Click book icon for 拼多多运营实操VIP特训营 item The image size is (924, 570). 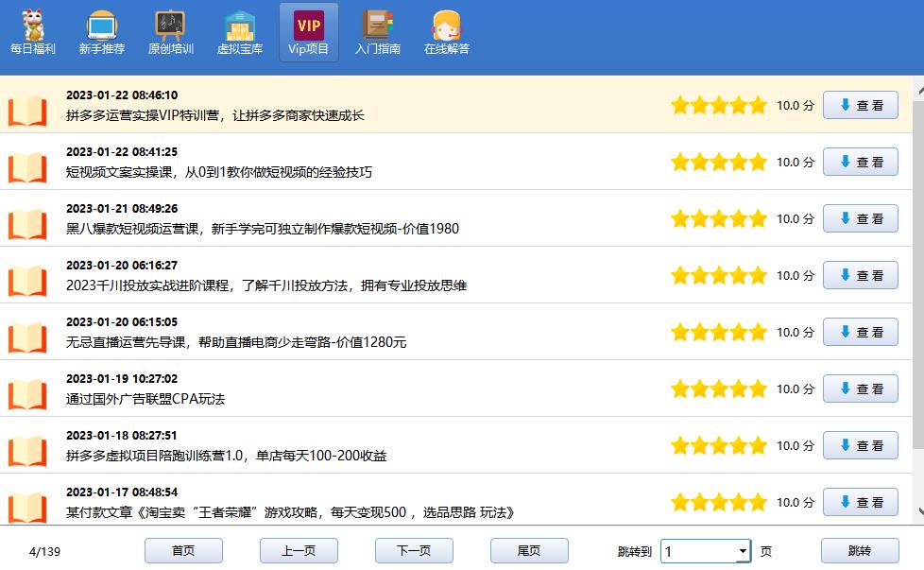coord(27,111)
